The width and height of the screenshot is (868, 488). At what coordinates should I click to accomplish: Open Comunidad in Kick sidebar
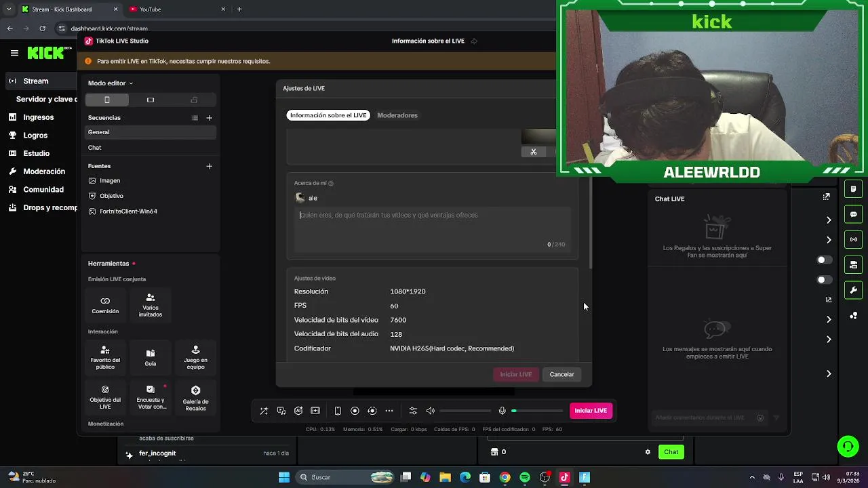(43, 190)
